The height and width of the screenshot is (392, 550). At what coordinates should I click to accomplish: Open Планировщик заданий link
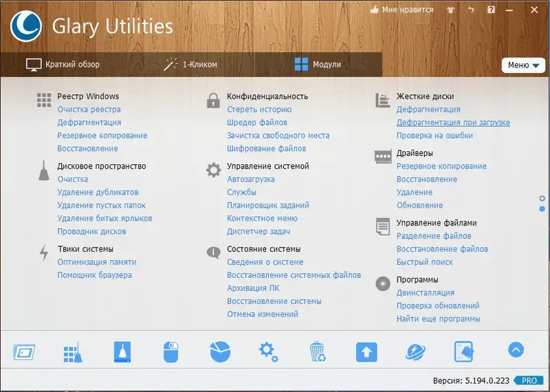pos(268,206)
